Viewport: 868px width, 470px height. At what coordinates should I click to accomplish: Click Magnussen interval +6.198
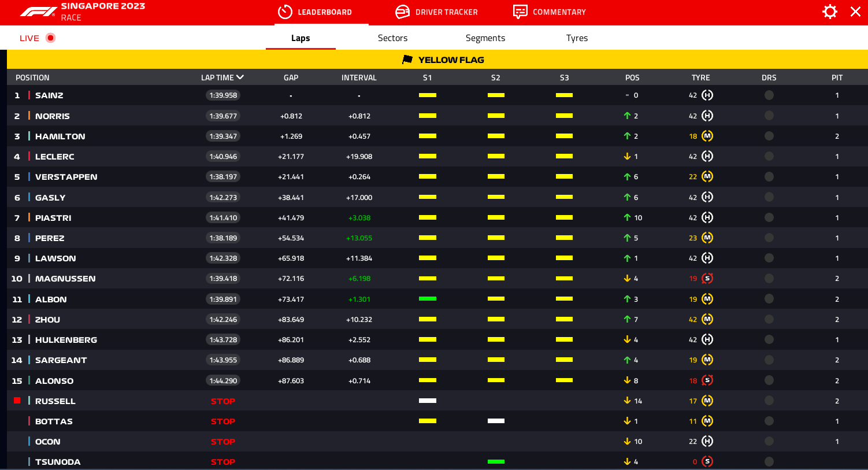[359, 279]
